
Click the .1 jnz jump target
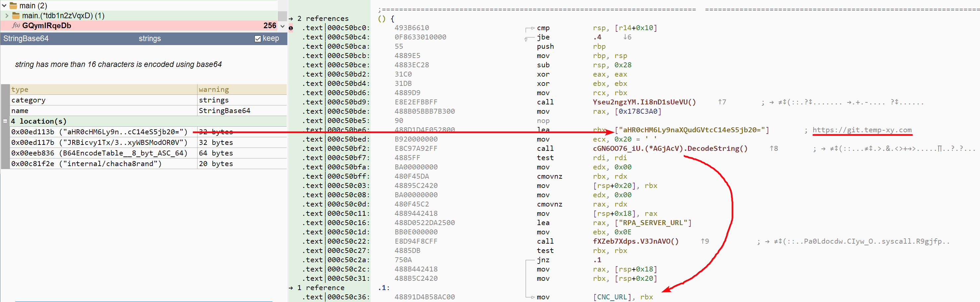597,260
